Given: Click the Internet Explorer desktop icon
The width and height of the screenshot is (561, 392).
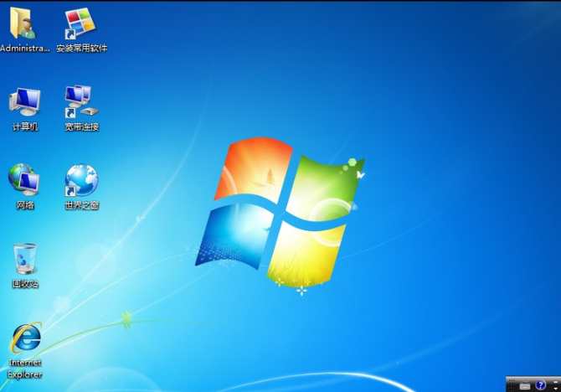Looking at the screenshot, I should click(27, 338).
